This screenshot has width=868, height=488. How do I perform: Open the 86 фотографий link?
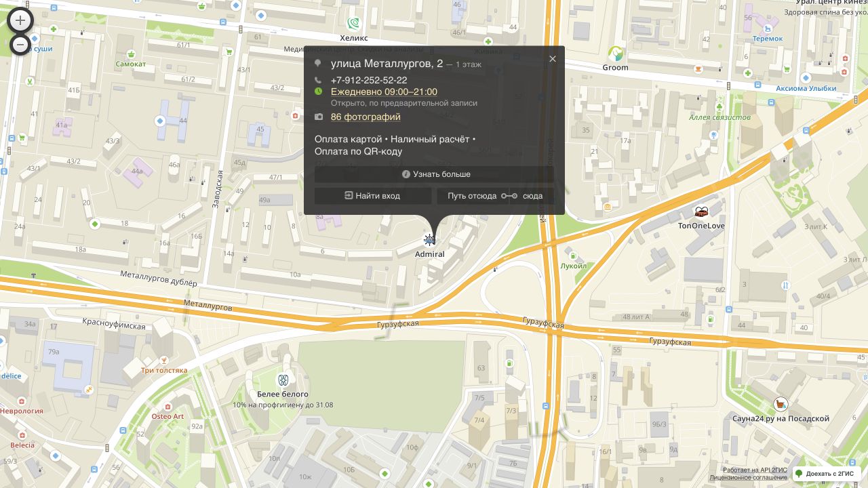point(366,117)
